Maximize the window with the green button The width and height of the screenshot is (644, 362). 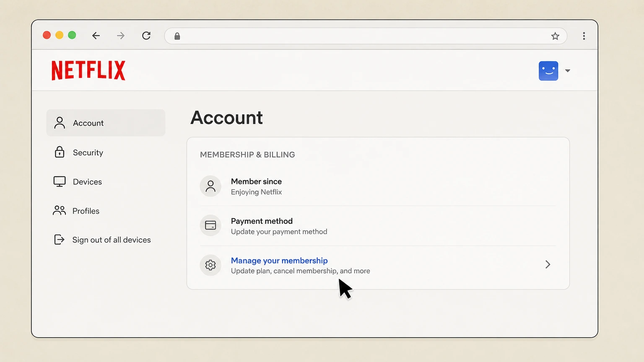(x=72, y=35)
